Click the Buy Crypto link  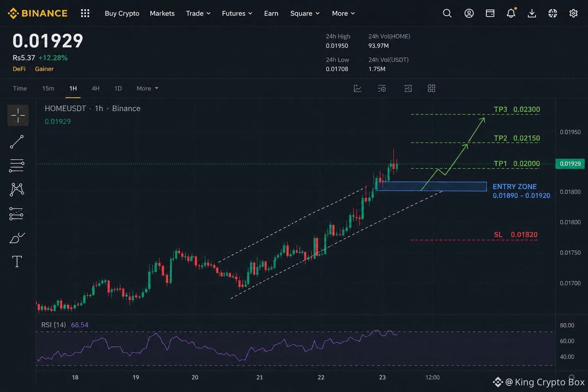122,13
